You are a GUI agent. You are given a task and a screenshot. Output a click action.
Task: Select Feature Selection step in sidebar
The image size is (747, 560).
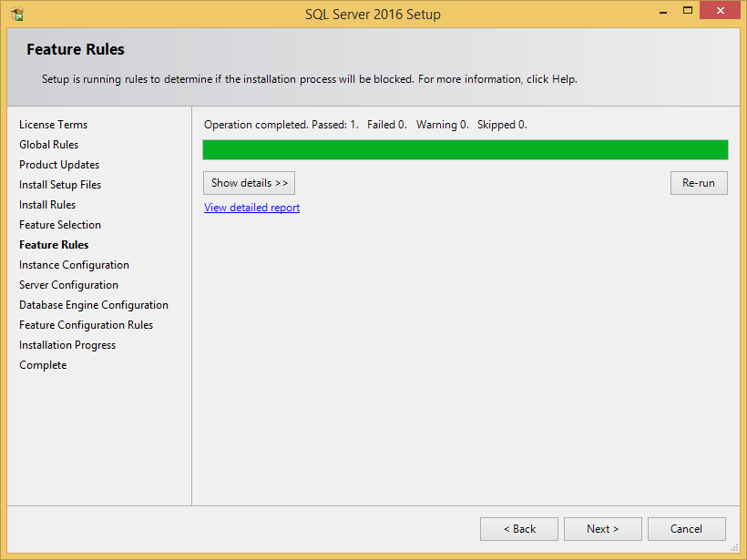pos(60,225)
